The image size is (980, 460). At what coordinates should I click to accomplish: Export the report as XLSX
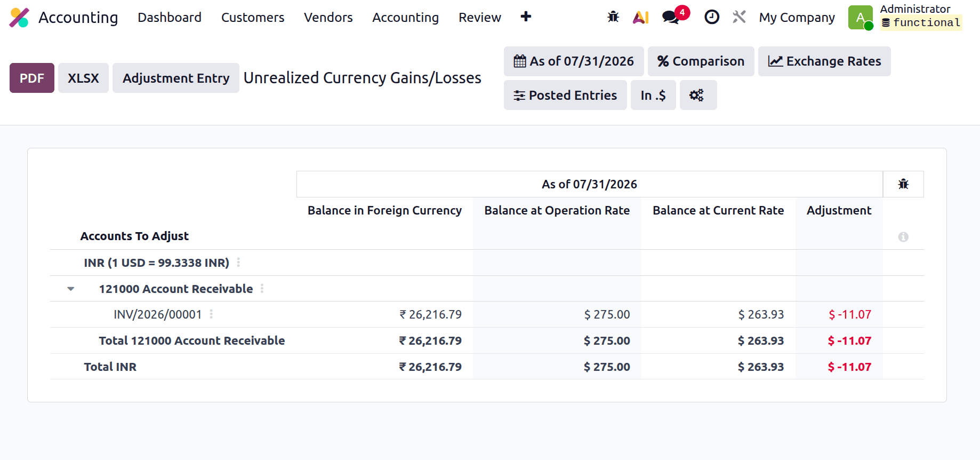pos(83,78)
